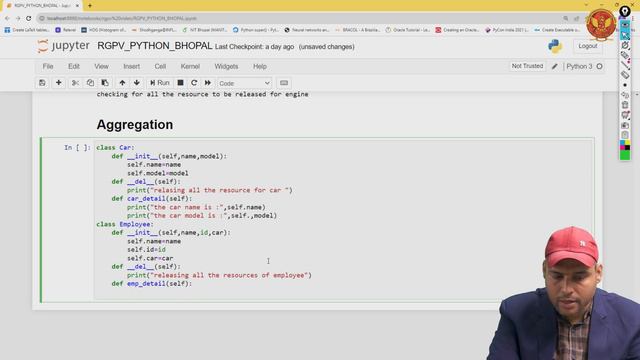Reload the page with the refresh icon
This screenshot has width=640, height=360.
coord(29,18)
